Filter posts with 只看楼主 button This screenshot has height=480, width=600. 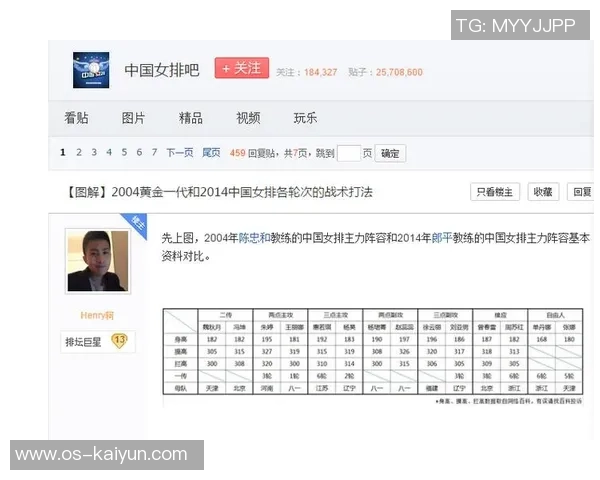pyautogui.click(x=495, y=192)
